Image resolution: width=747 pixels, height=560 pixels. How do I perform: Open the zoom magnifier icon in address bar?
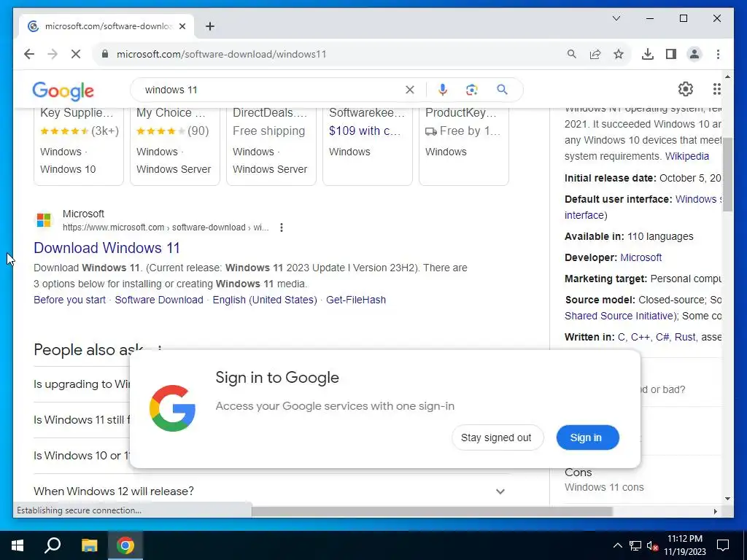(x=572, y=54)
